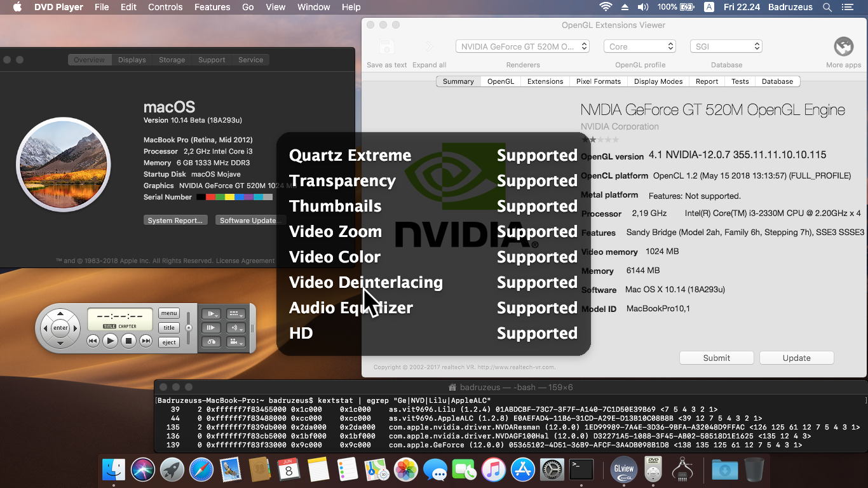Click Expand all in OpenGL Extensions Viewer
The width and height of the screenshot is (868, 488).
click(430, 53)
